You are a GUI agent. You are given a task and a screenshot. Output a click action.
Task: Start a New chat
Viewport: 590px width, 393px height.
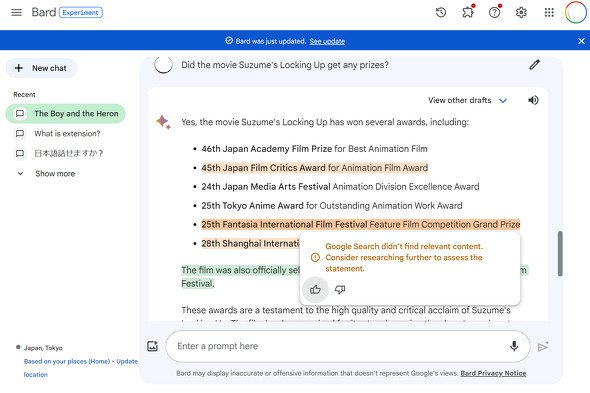[41, 68]
